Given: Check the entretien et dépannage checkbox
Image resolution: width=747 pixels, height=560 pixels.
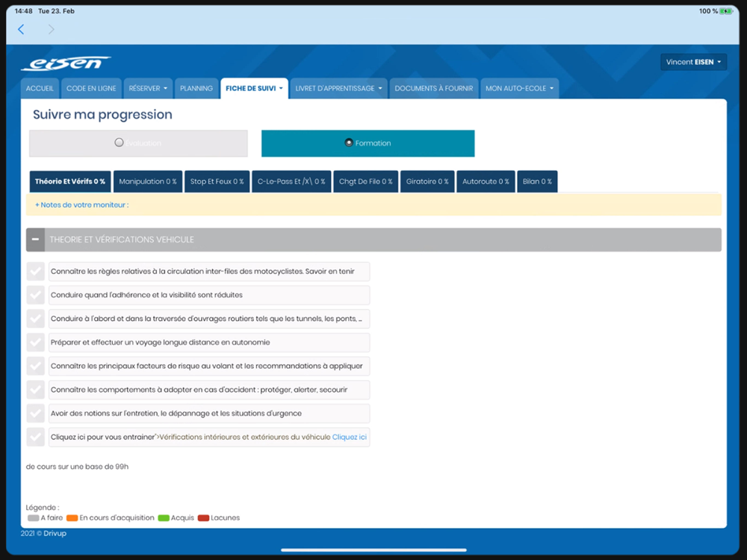Looking at the screenshot, I should click(35, 414).
